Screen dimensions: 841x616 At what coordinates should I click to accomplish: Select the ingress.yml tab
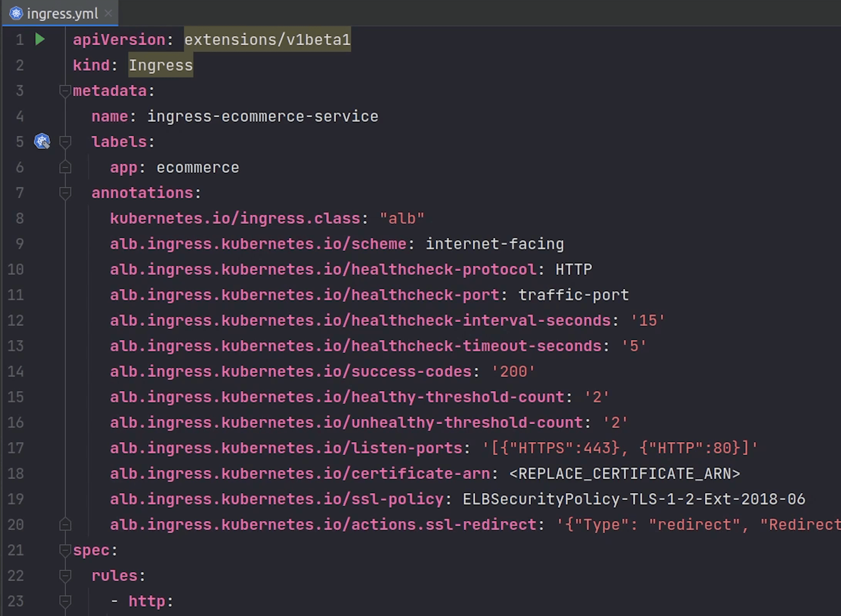62,14
